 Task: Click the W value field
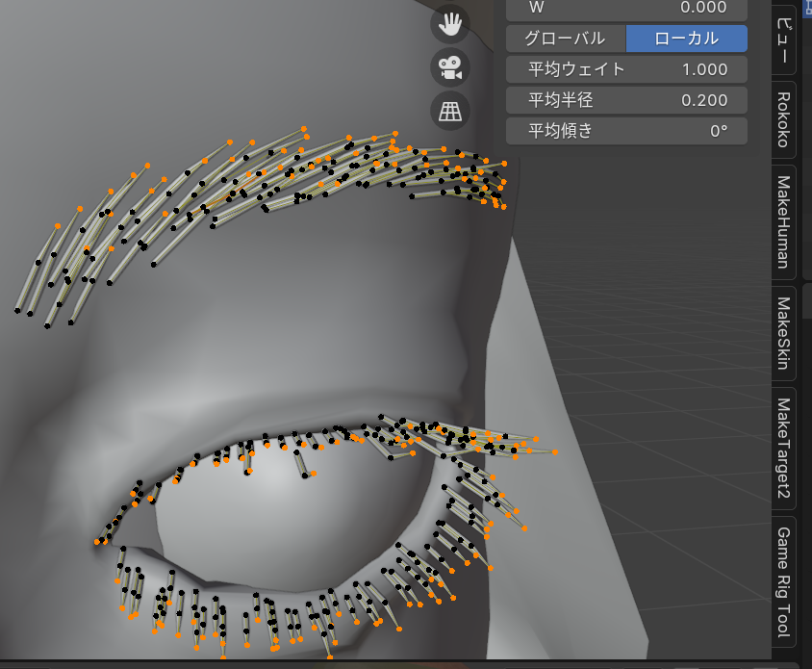click(626, 10)
